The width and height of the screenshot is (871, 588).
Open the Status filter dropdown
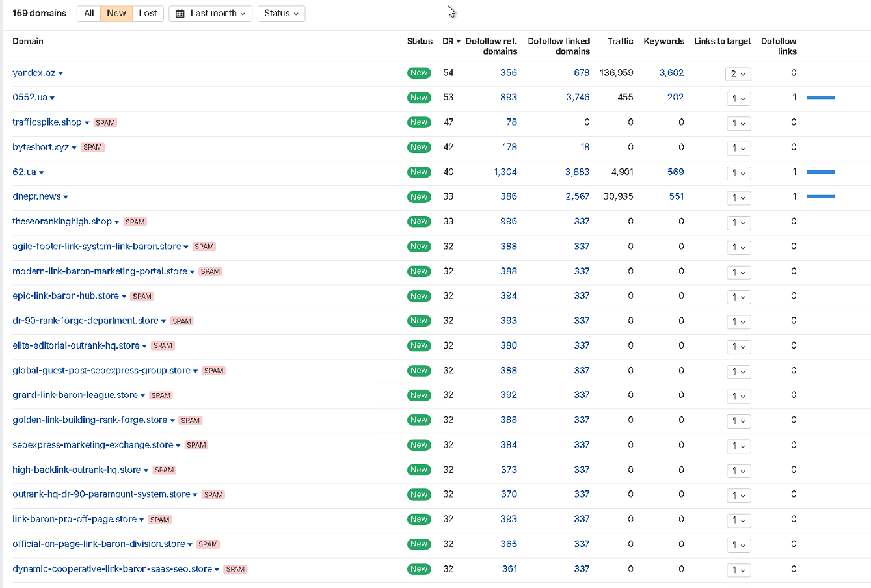281,13
